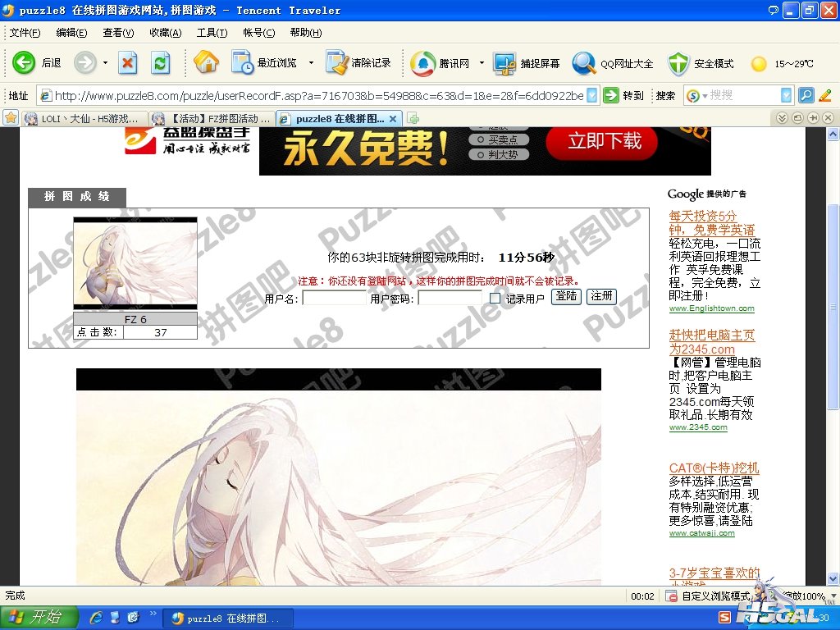Open the 查看(V) menu
Image resolution: width=840 pixels, height=630 pixels.
click(x=118, y=33)
